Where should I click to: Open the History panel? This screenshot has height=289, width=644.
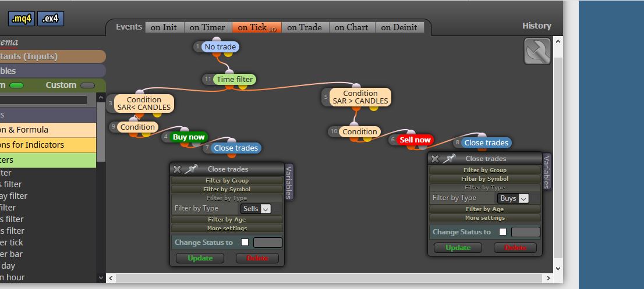[x=536, y=26]
